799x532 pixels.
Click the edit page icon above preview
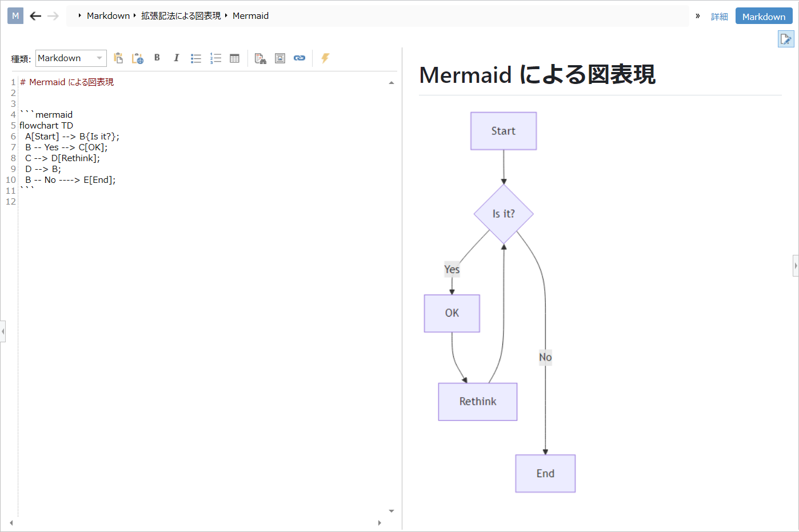point(786,39)
